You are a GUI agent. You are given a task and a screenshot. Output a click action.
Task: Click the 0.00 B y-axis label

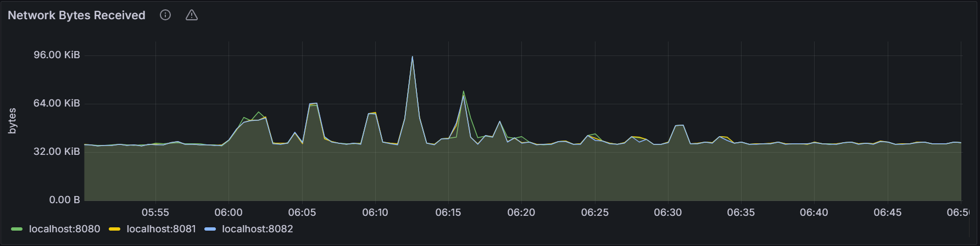[64, 200]
